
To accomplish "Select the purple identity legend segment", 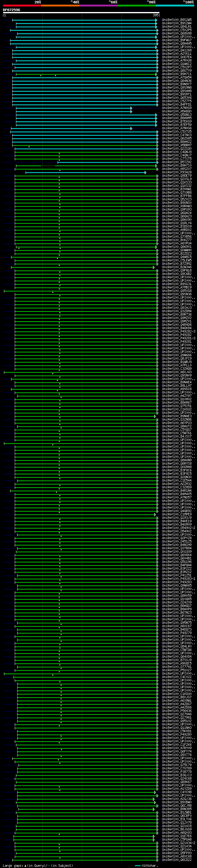I will pos(99,6).
